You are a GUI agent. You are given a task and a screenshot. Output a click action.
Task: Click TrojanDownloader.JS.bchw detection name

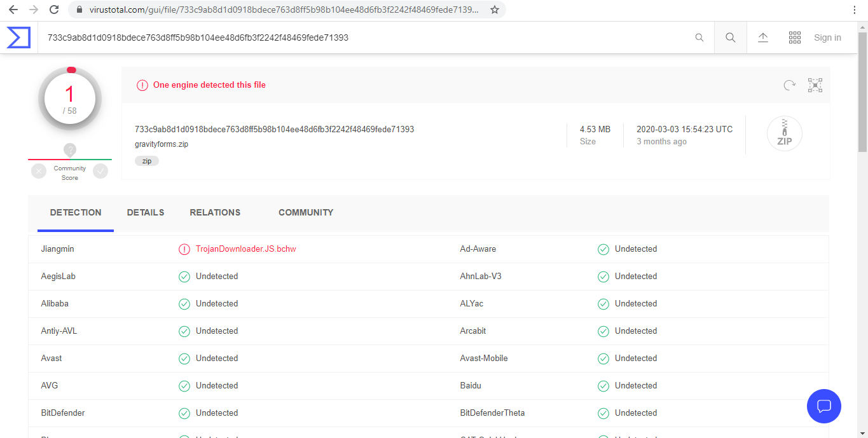pos(246,249)
